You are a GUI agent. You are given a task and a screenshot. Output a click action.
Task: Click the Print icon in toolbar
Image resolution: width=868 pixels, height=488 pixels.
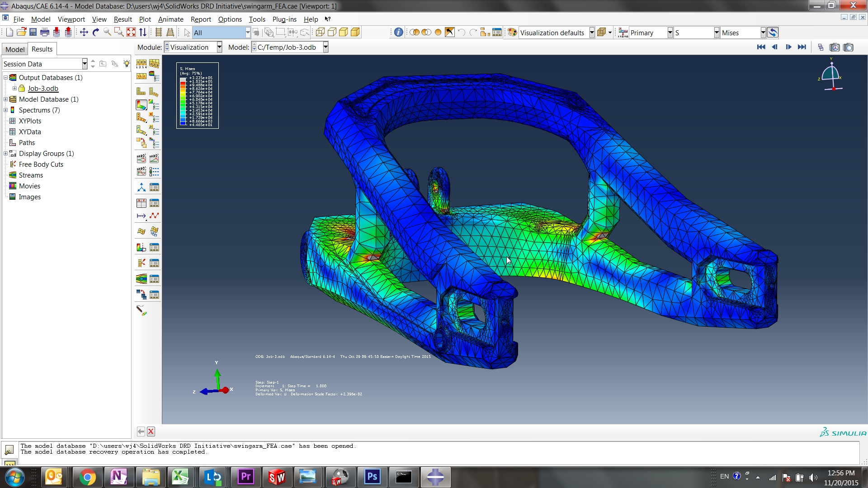[x=44, y=32]
